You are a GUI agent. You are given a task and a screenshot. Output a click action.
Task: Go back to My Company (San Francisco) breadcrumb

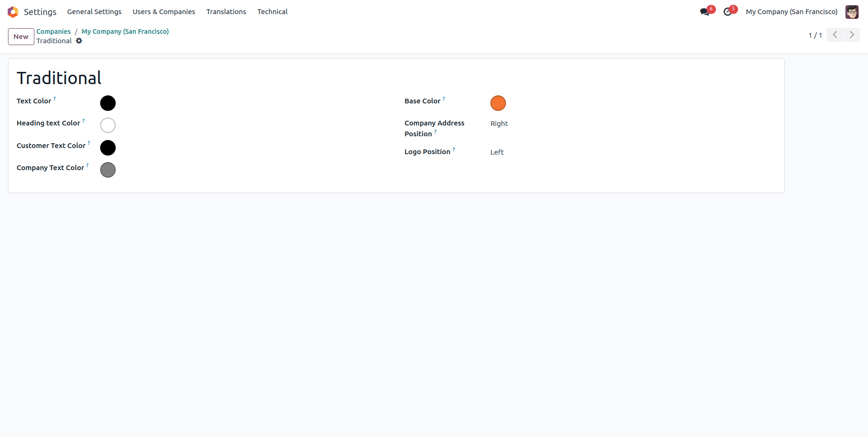125,31
